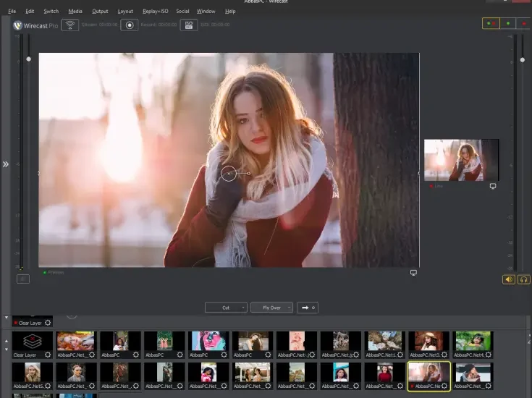532x398 pixels.
Task: Open the Switch menu
Action: (51, 11)
